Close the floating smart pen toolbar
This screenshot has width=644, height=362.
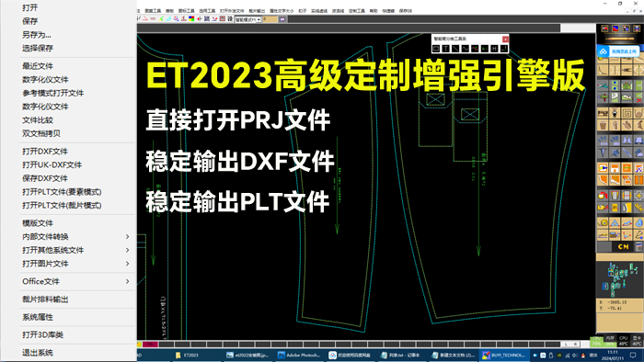[x=505, y=39]
